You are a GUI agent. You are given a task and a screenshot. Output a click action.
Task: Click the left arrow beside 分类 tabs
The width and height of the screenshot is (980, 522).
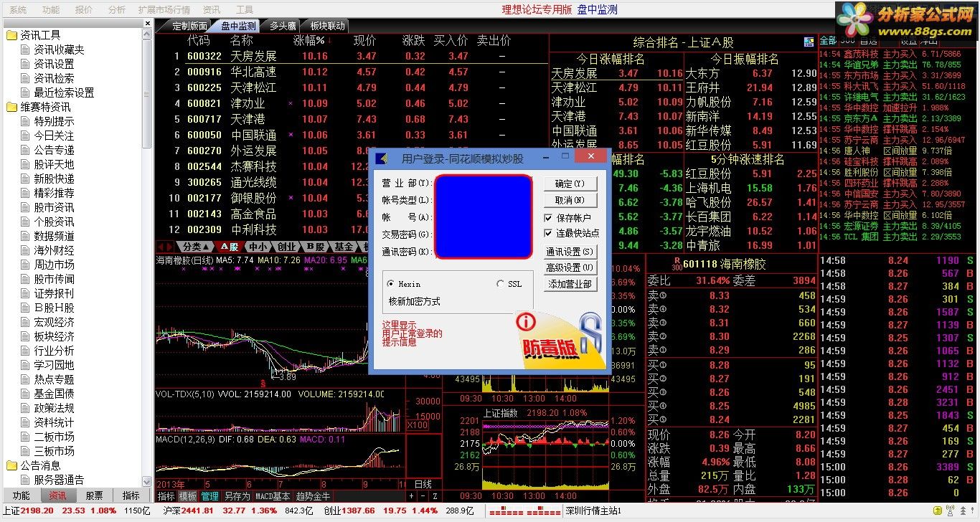point(161,247)
